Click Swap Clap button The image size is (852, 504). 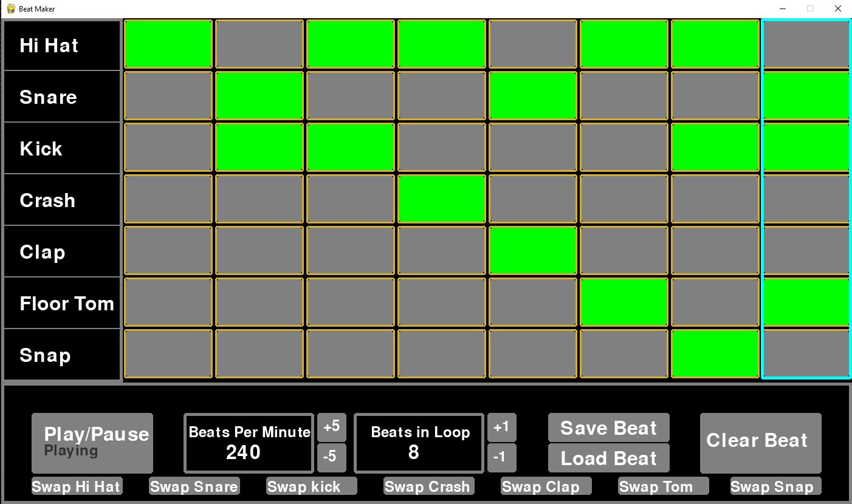click(x=546, y=486)
